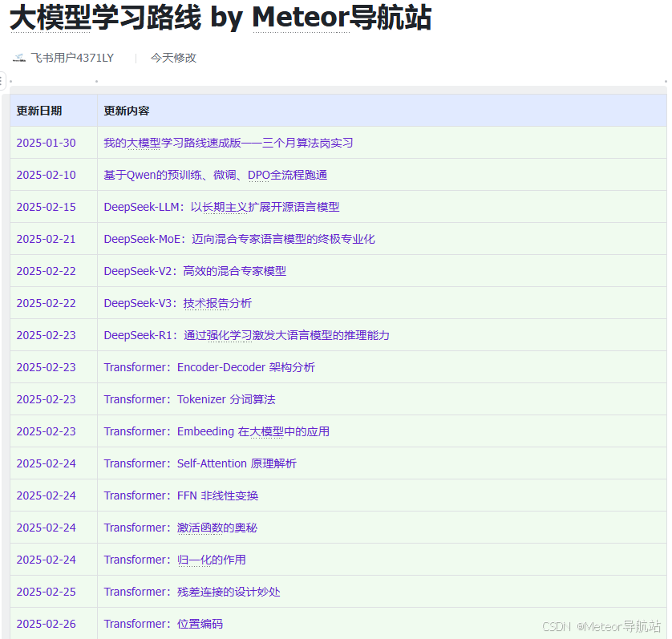Open link Transformer：位置编码
Viewport: 672px width, 639px height.
164,624
